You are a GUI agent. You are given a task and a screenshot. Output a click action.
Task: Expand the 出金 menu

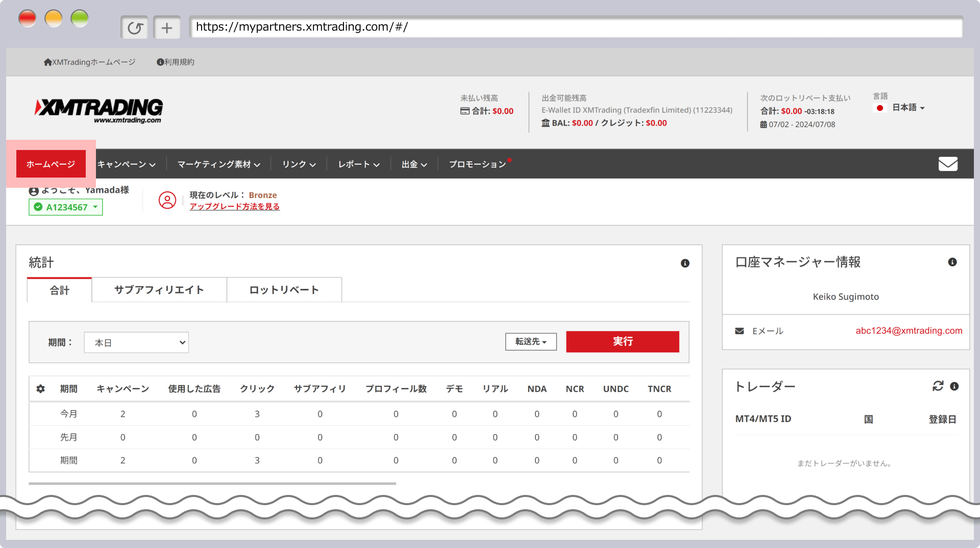(x=414, y=164)
